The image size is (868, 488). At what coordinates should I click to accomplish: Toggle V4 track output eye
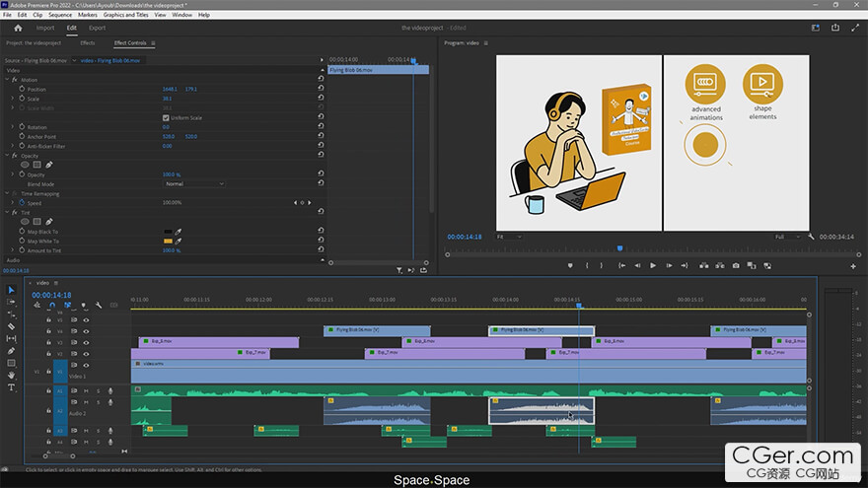pyautogui.click(x=86, y=331)
